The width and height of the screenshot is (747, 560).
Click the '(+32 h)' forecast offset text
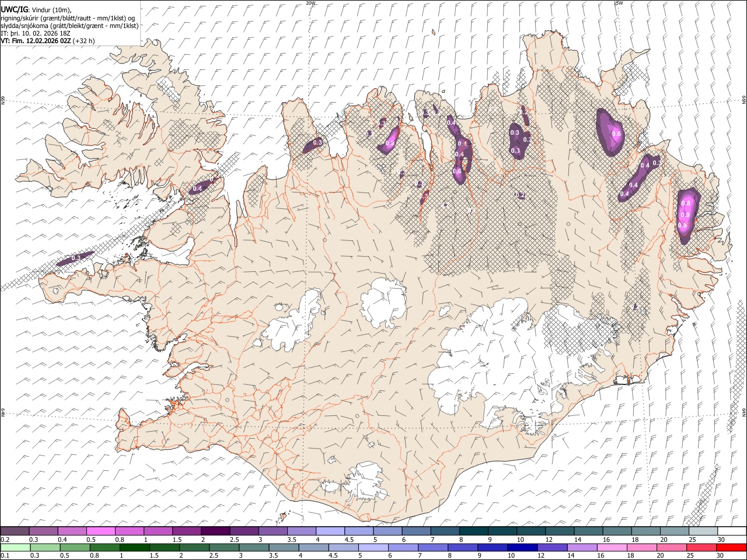click(x=84, y=41)
